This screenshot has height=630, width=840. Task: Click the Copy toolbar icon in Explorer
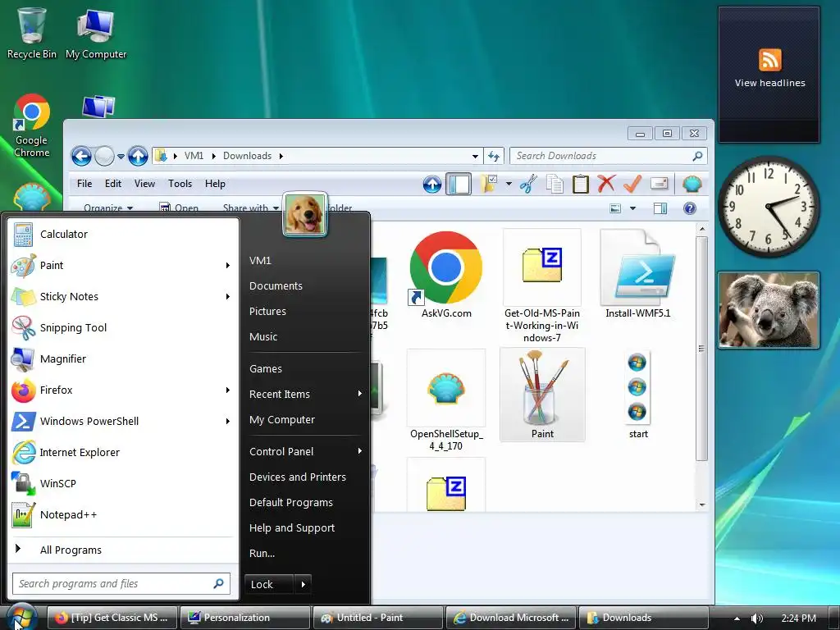pyautogui.click(x=555, y=184)
